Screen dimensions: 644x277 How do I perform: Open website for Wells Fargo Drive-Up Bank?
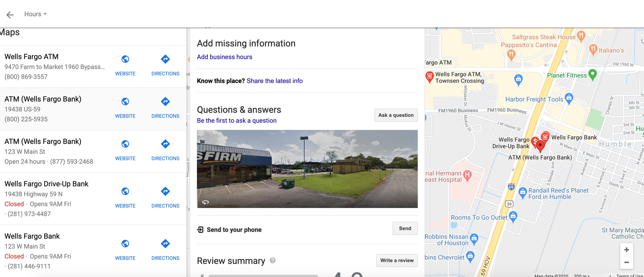tap(125, 198)
